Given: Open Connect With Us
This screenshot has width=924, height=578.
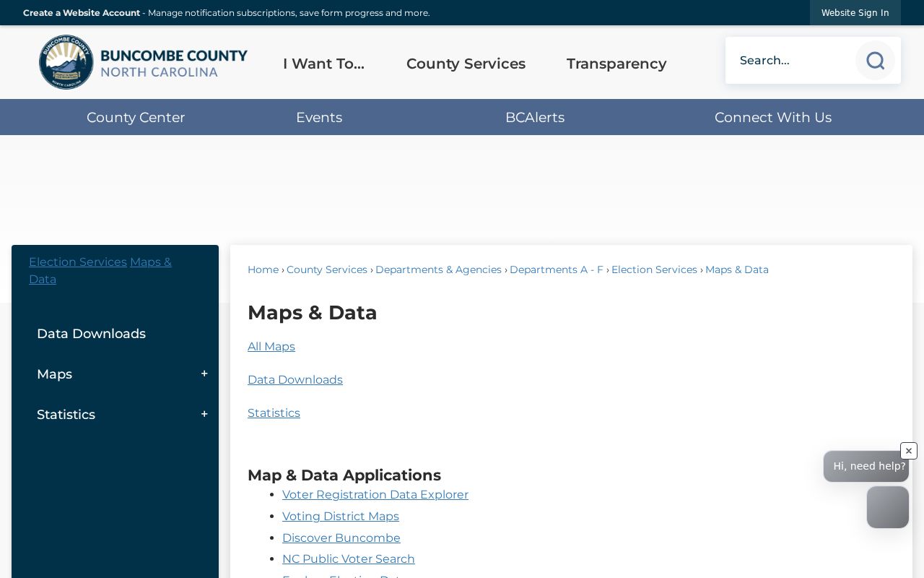Looking at the screenshot, I should click(773, 117).
